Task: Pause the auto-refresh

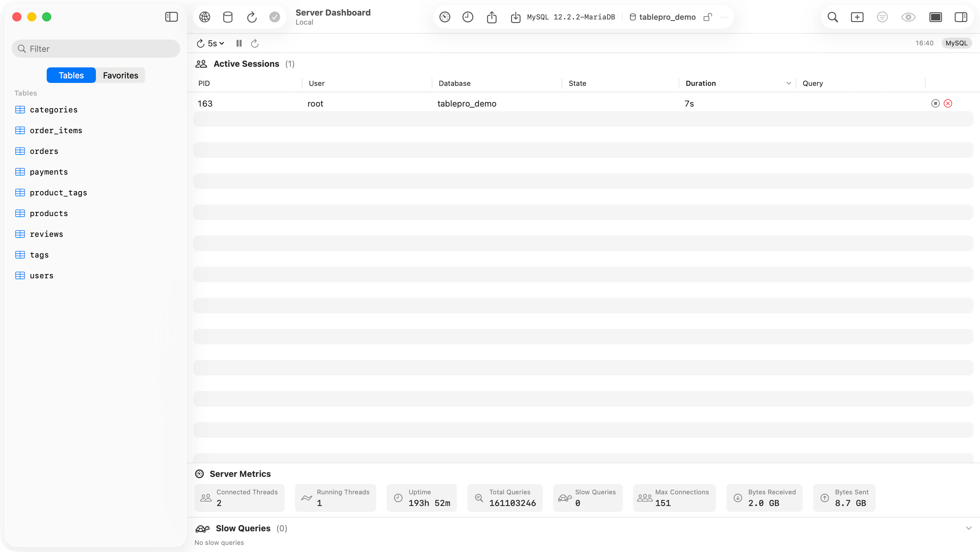Action: [x=239, y=43]
